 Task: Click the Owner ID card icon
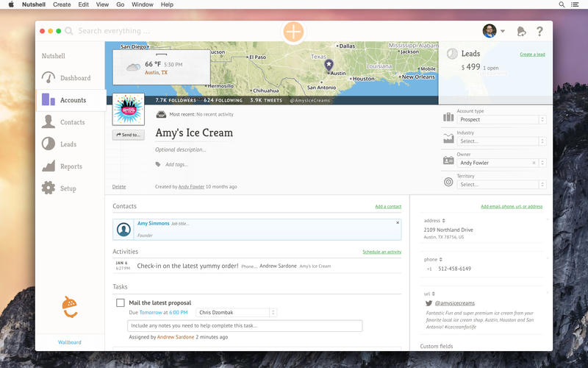point(448,160)
